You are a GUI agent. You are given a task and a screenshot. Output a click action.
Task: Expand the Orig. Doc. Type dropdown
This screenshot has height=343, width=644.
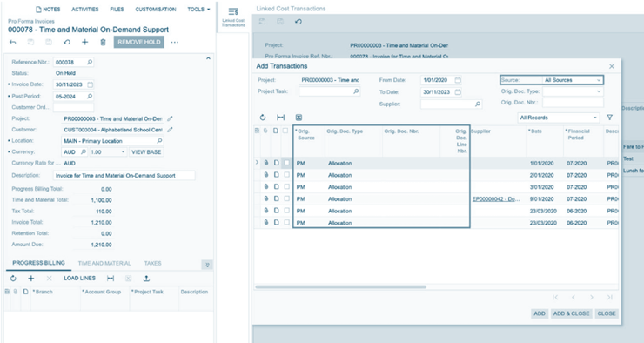tap(599, 91)
